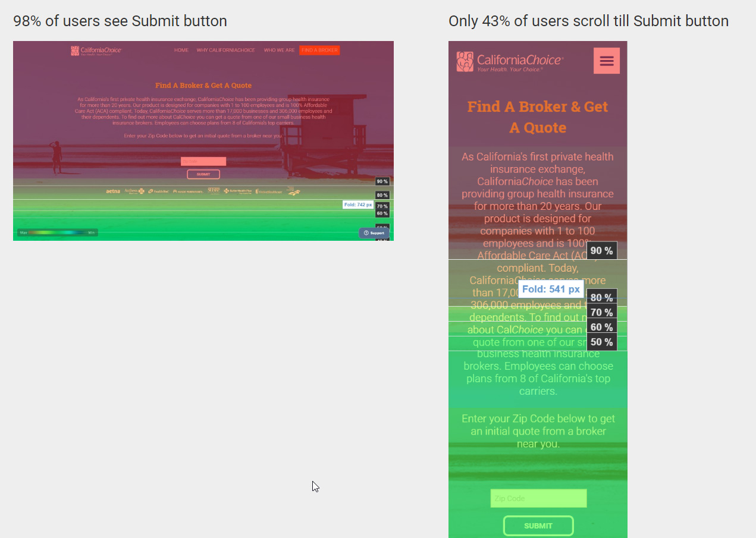Click the desktop 'Find A Broker & Get A Quote' heading
Image resolution: width=756 pixels, height=538 pixels.
click(x=203, y=86)
